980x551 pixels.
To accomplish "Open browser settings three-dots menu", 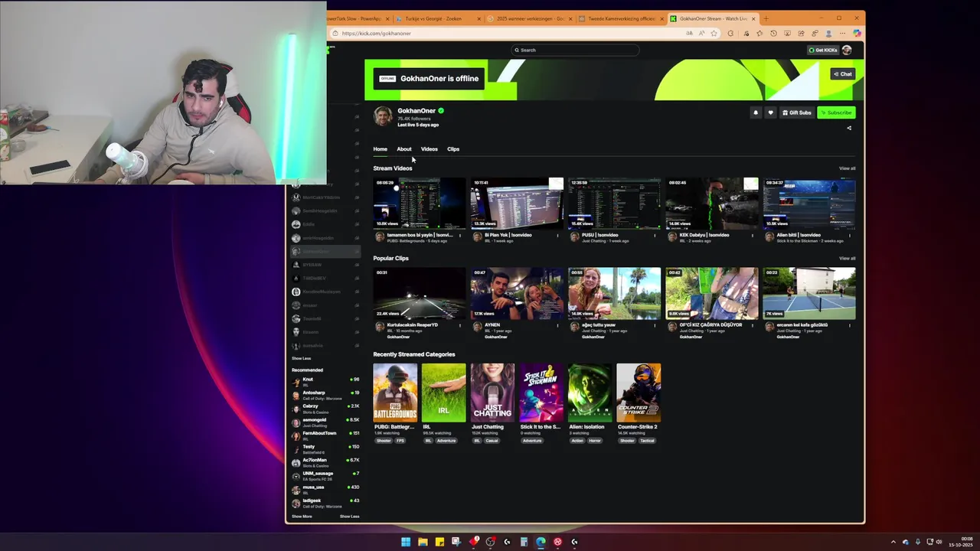I will [x=842, y=33].
